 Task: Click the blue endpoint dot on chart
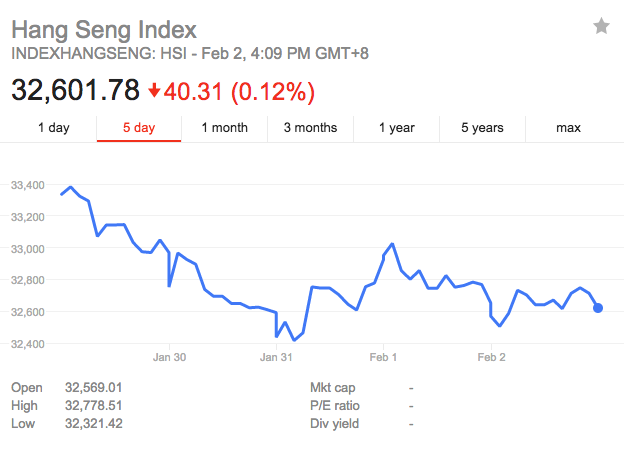(x=598, y=308)
